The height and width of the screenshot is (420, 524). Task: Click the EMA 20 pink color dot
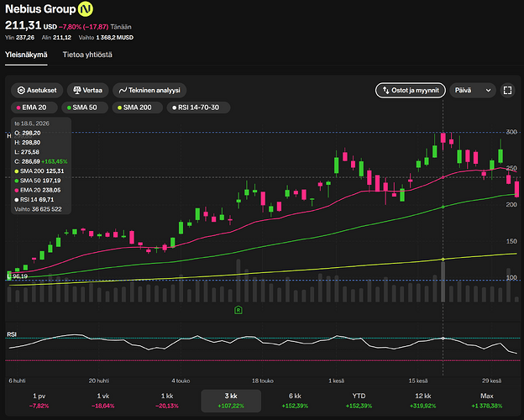coord(18,108)
